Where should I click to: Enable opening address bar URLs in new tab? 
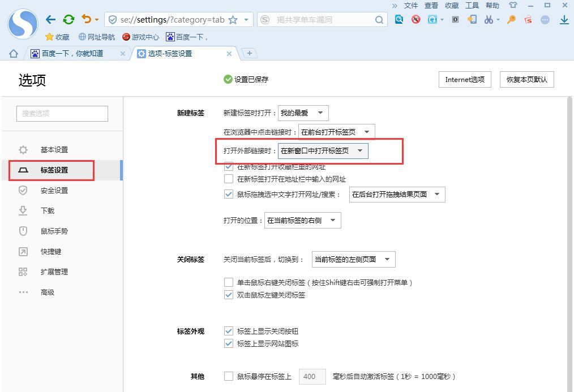point(229,179)
